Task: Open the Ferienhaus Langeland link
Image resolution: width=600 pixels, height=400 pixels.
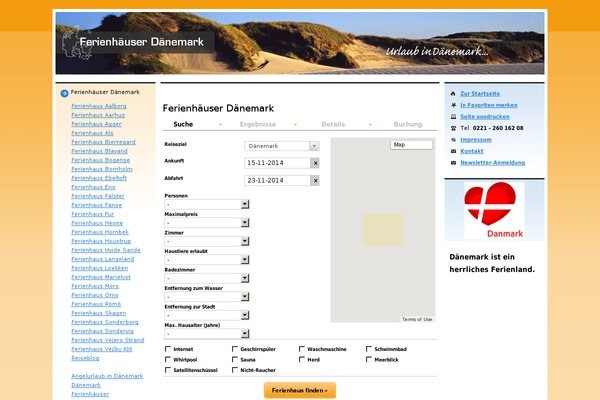Action: point(103,259)
